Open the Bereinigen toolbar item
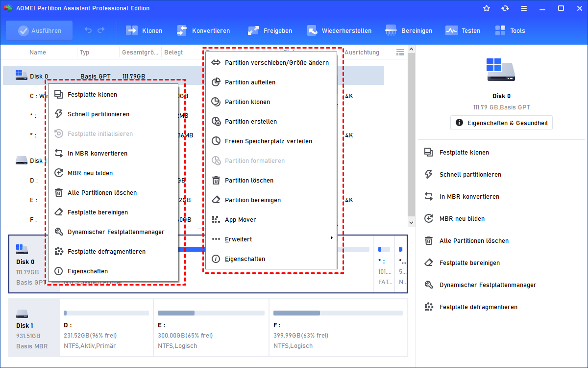 click(409, 30)
